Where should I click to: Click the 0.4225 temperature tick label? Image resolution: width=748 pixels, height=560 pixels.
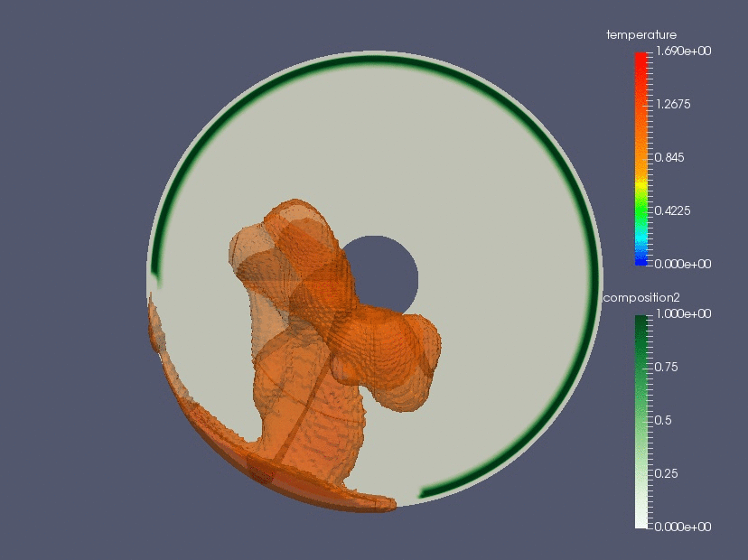point(673,210)
